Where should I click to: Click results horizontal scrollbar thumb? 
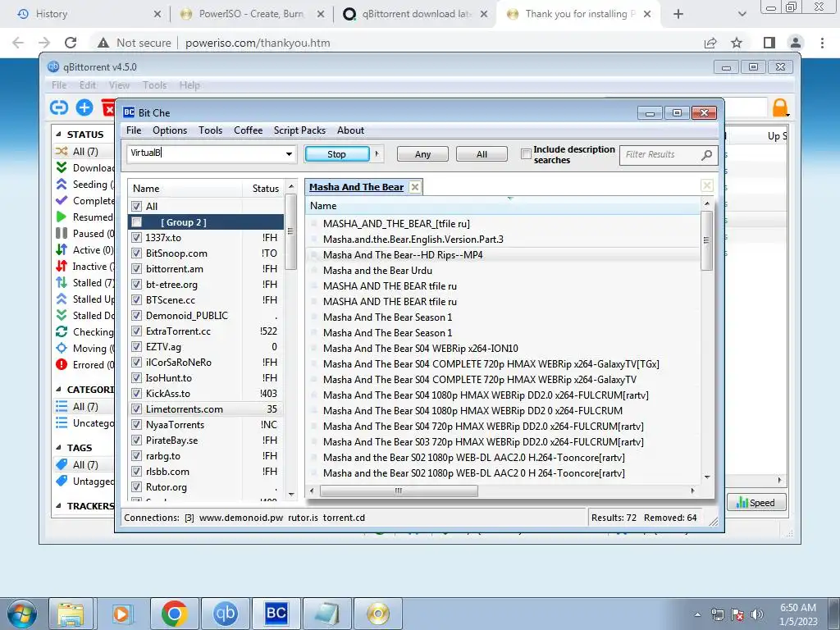pos(399,491)
